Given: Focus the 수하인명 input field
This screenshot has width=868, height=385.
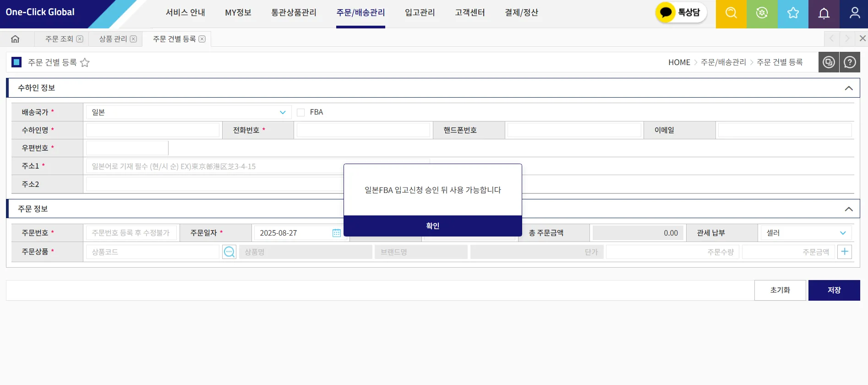Looking at the screenshot, I should tap(153, 130).
